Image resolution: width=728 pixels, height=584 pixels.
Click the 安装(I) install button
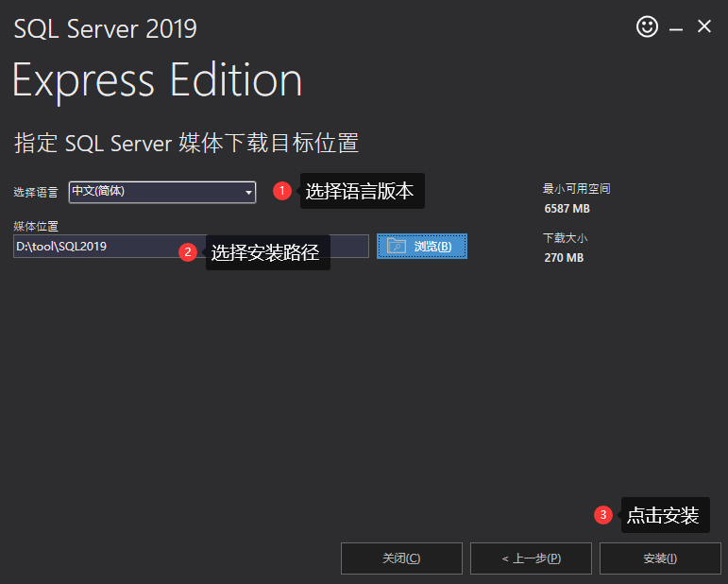click(660, 558)
